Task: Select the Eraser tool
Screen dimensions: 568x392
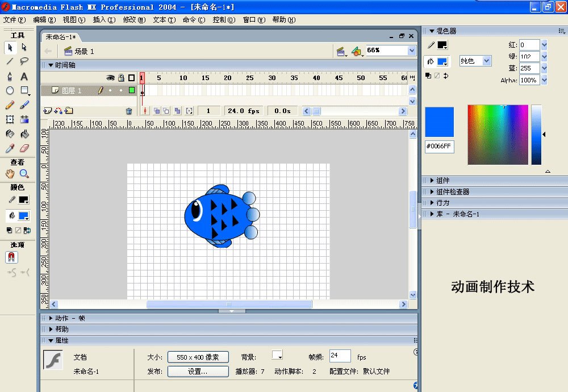Action: click(x=24, y=148)
